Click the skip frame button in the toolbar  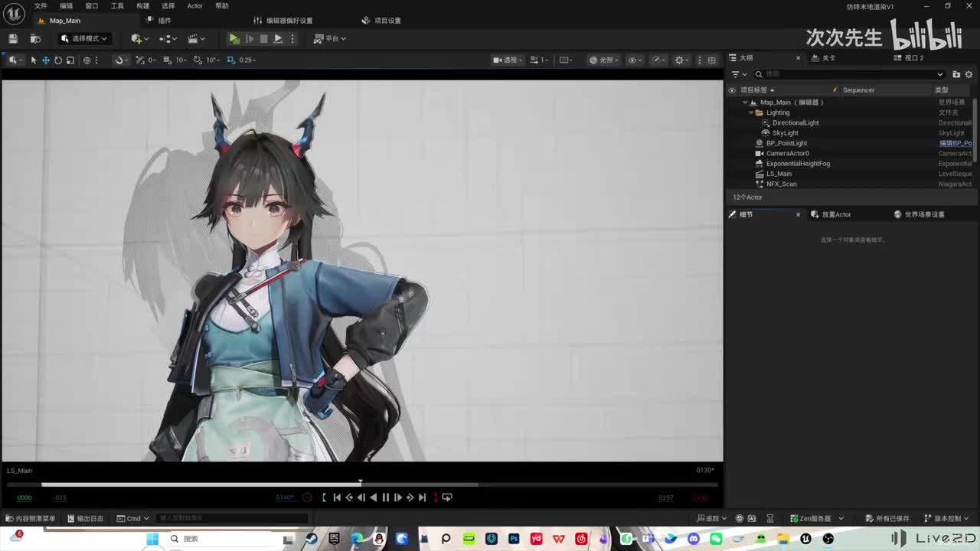[x=249, y=38]
